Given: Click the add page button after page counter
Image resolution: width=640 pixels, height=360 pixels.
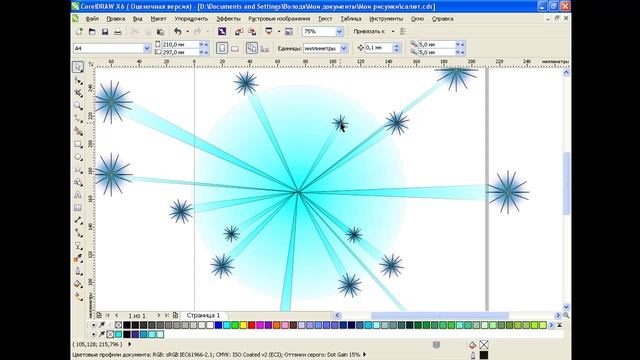Looking at the screenshot, I should pos(176,316).
